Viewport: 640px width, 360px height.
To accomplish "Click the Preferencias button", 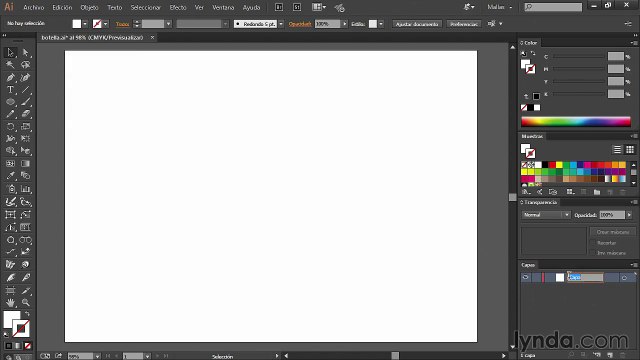I will point(464,24).
